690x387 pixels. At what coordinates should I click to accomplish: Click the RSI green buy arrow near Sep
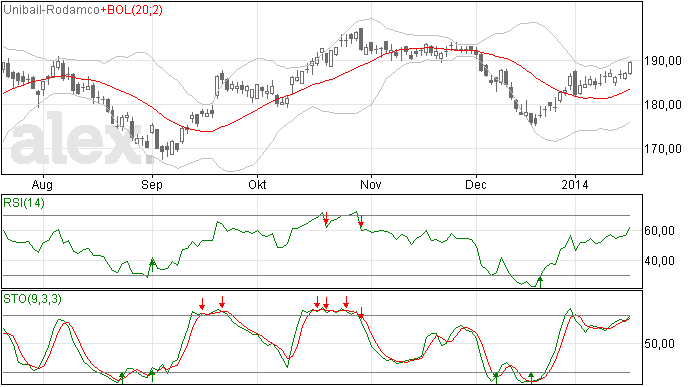152,265
